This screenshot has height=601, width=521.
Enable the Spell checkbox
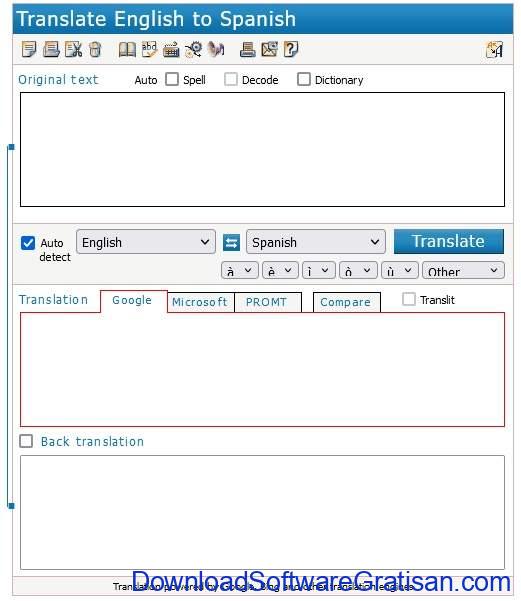click(172, 79)
